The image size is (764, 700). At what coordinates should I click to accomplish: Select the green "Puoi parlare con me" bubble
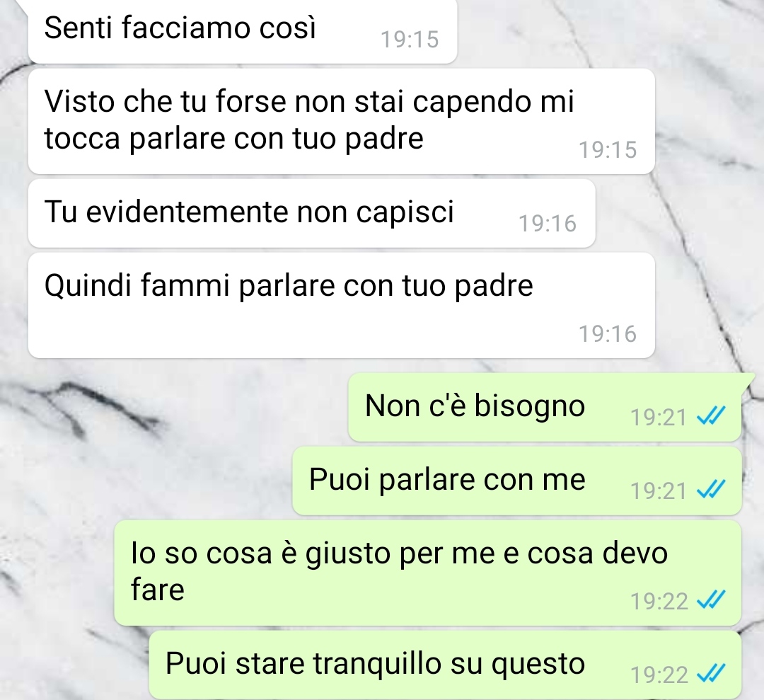click(x=517, y=481)
